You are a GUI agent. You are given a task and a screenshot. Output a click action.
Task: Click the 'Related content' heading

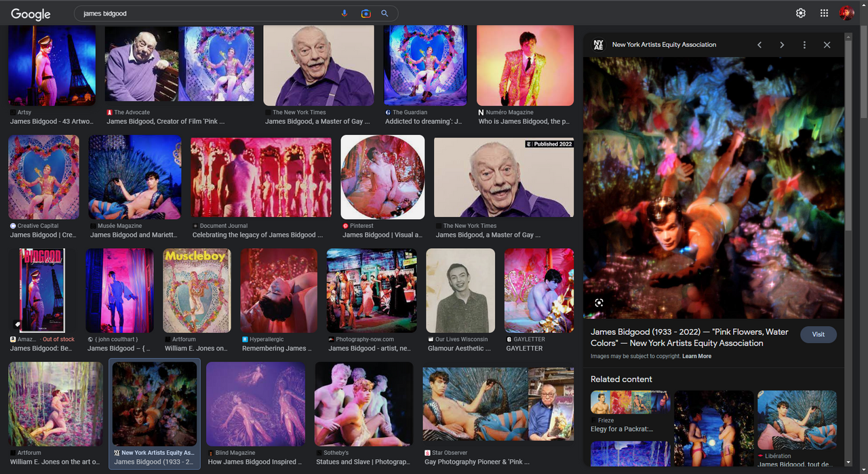(621, 379)
